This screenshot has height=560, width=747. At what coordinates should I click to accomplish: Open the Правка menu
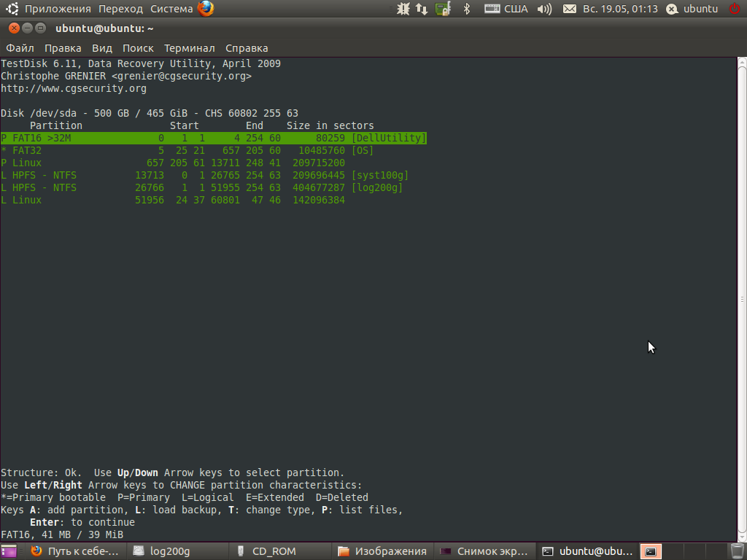tap(63, 48)
